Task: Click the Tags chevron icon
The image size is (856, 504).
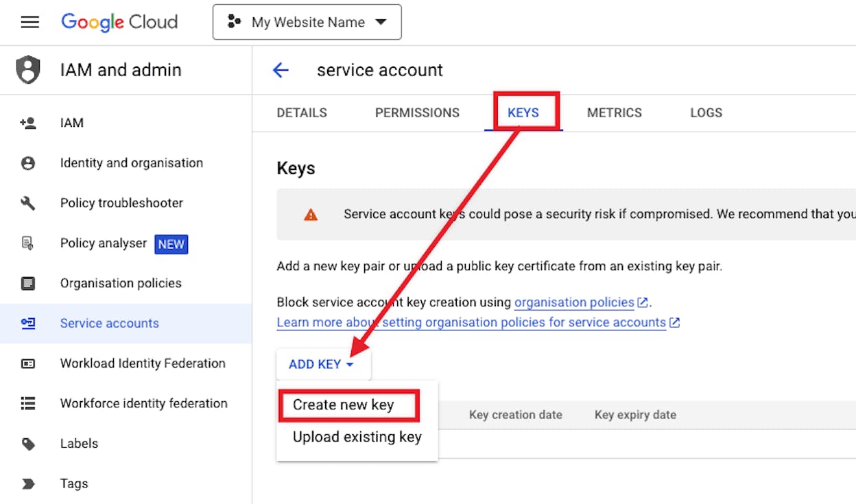Action: tap(28, 483)
